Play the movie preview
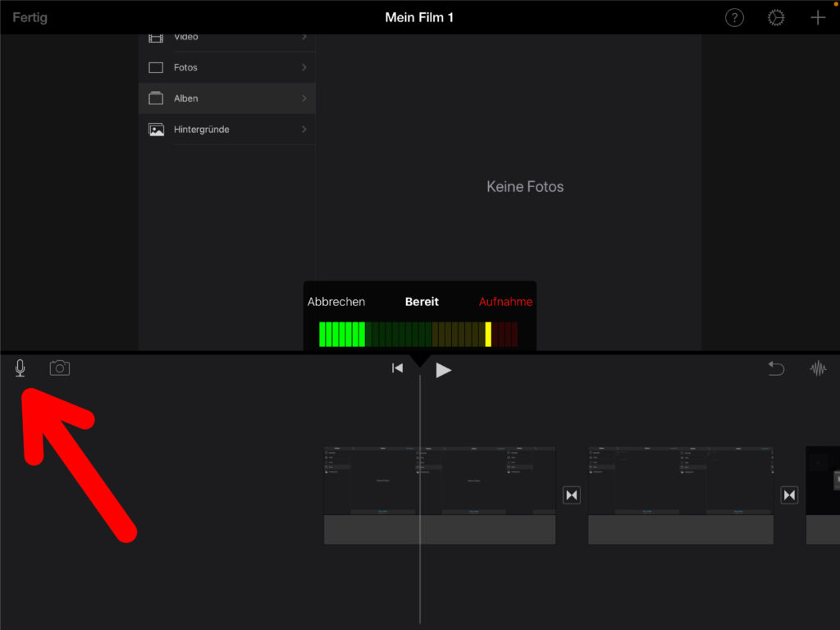Image resolution: width=840 pixels, height=630 pixels. pos(444,370)
